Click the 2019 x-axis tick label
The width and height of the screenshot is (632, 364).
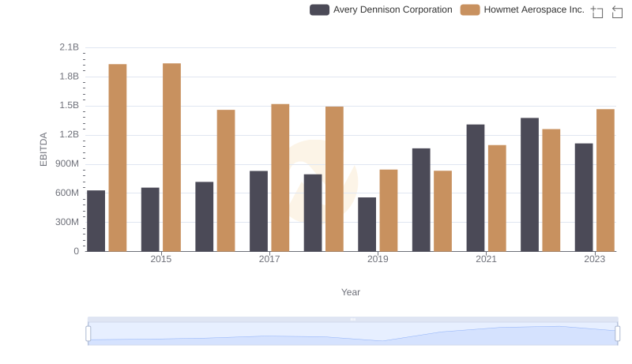(x=378, y=259)
